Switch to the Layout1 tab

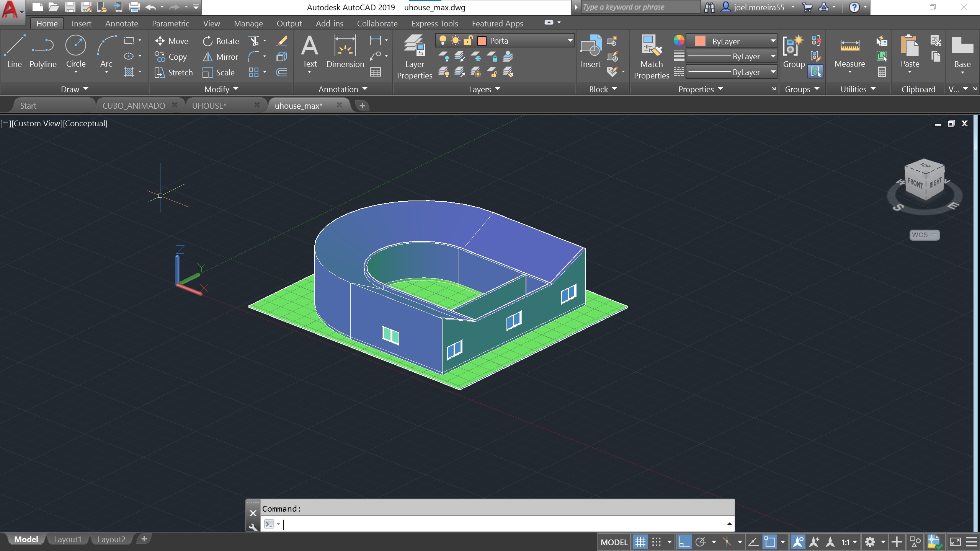[x=68, y=539]
